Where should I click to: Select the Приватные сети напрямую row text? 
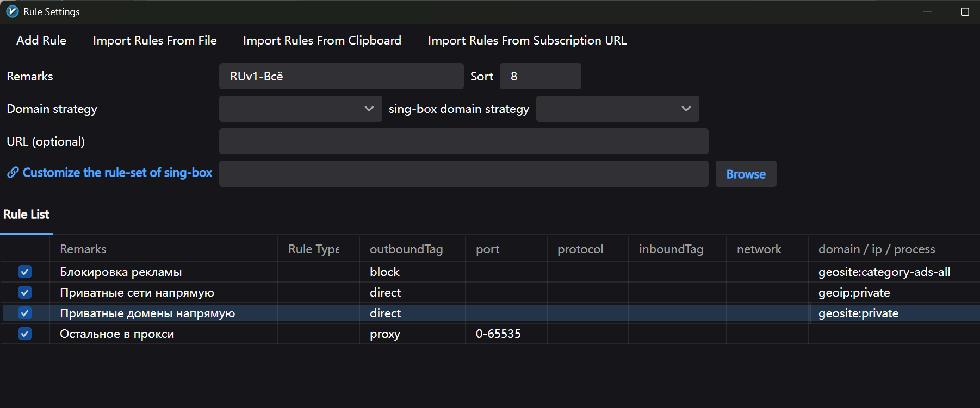tap(137, 292)
